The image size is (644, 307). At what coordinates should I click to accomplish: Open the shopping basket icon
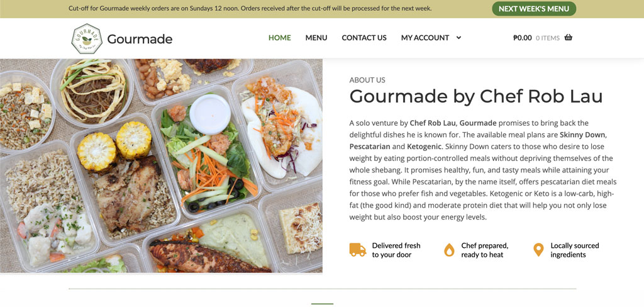coord(569,38)
